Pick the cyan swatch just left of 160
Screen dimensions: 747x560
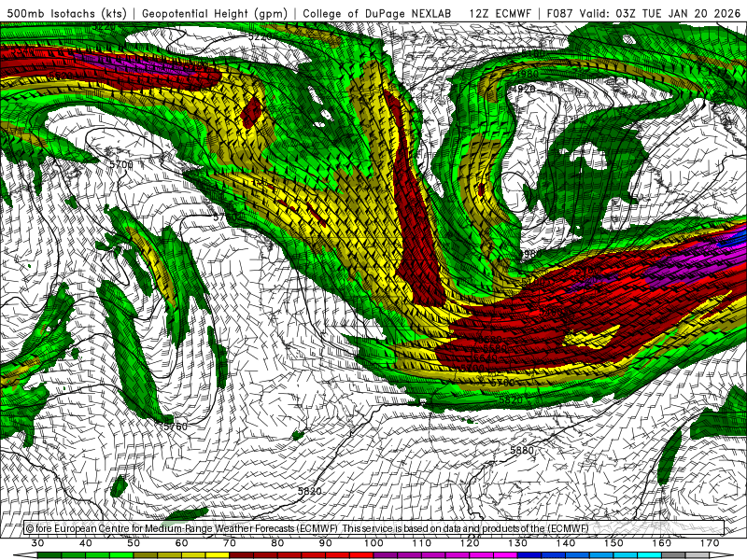click(x=650, y=555)
